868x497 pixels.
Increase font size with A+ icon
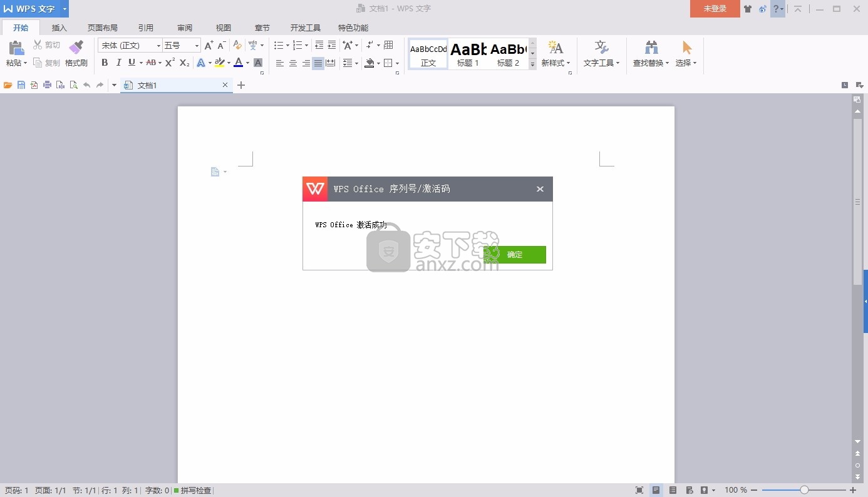(209, 45)
